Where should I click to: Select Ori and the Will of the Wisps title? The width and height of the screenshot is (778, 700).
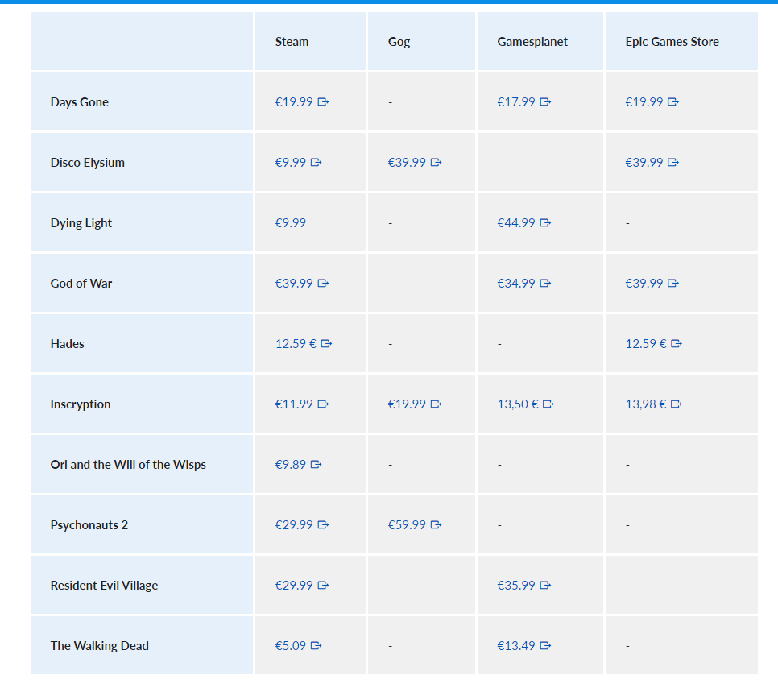[128, 465]
